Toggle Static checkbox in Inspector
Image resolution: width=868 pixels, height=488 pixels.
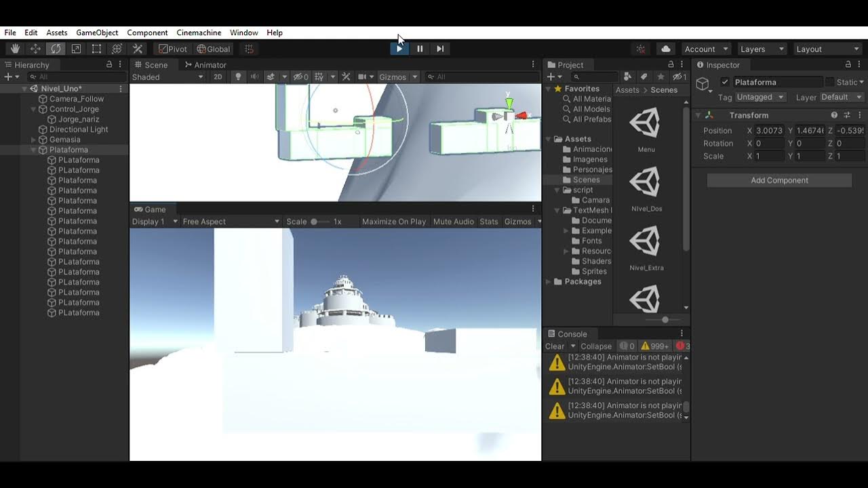coord(829,82)
